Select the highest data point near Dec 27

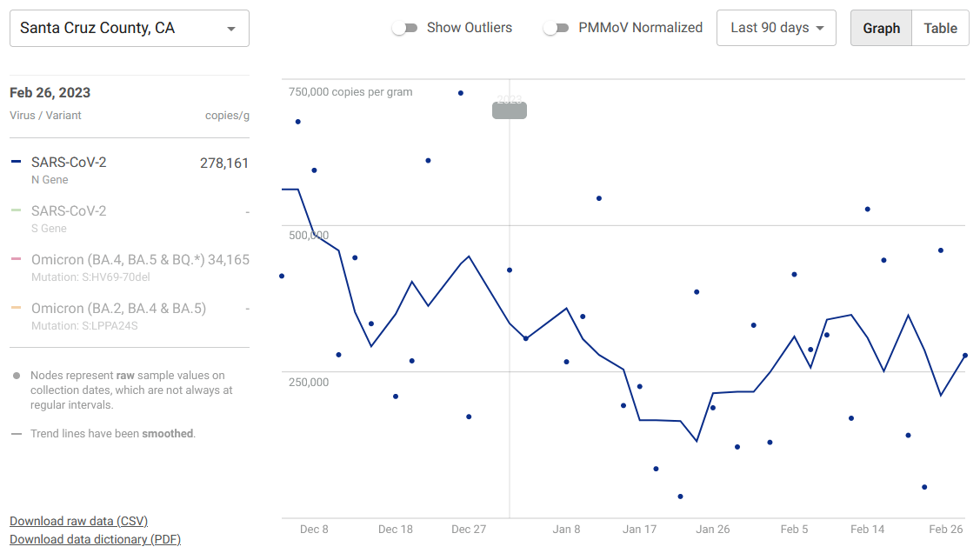[461, 93]
